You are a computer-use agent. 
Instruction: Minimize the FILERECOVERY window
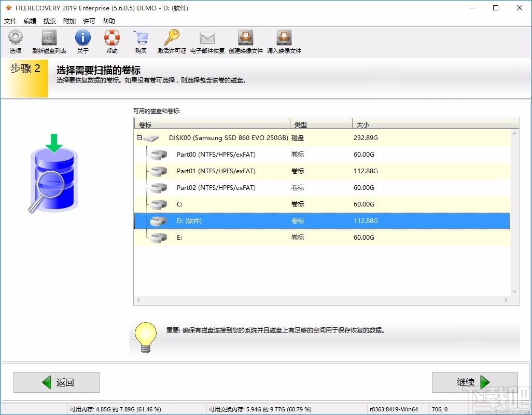coord(472,8)
